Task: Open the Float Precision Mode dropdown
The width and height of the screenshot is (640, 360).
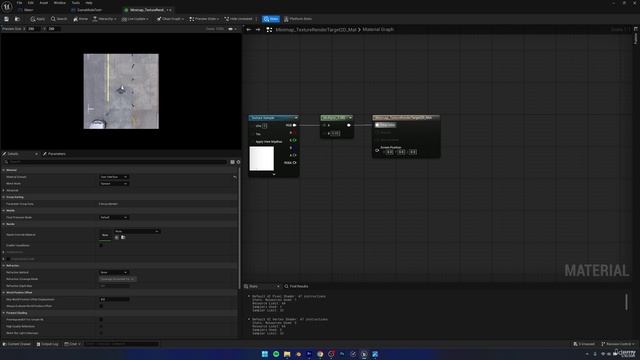Action: 114,218
